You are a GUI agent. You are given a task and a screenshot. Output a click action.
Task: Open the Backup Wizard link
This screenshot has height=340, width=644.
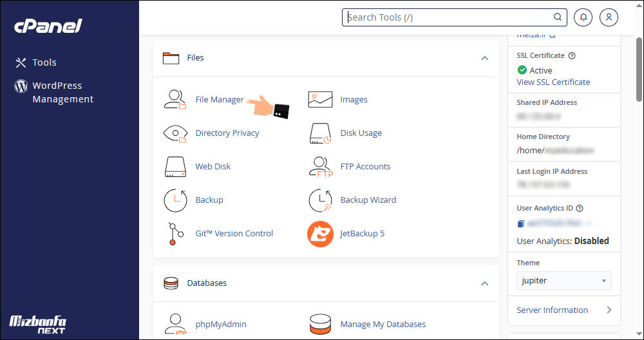click(x=368, y=200)
